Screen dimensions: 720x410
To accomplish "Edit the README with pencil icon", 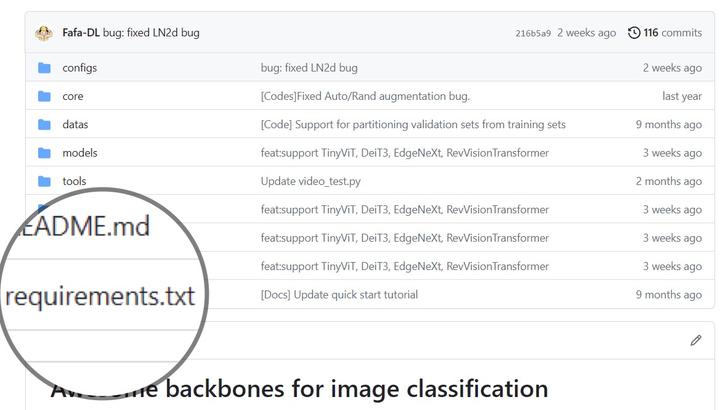I will point(696,341).
